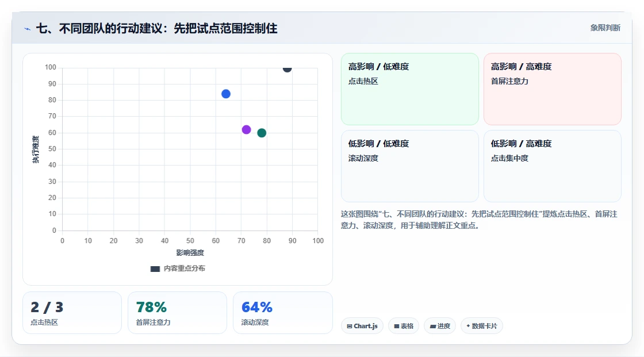Click the 78% 首屏注意力 stat card
This screenshot has height=357, width=644.
178,313
